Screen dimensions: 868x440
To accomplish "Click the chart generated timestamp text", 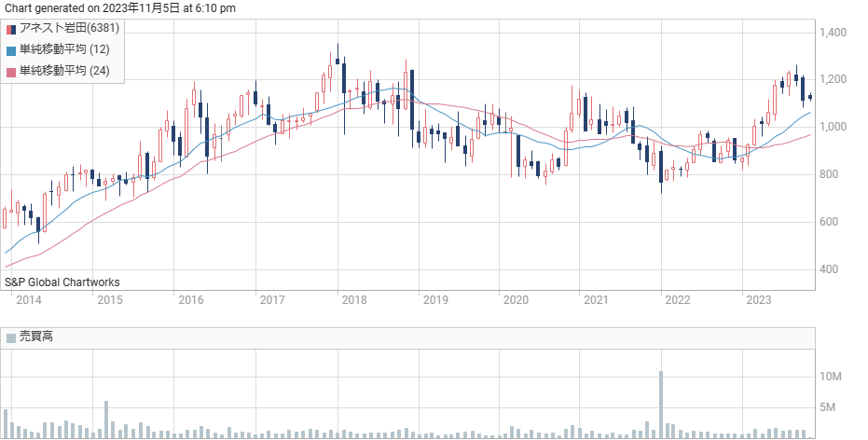I will [120, 7].
